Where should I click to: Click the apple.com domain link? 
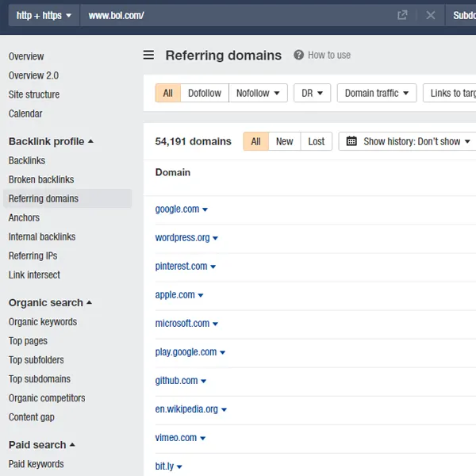coord(175,295)
